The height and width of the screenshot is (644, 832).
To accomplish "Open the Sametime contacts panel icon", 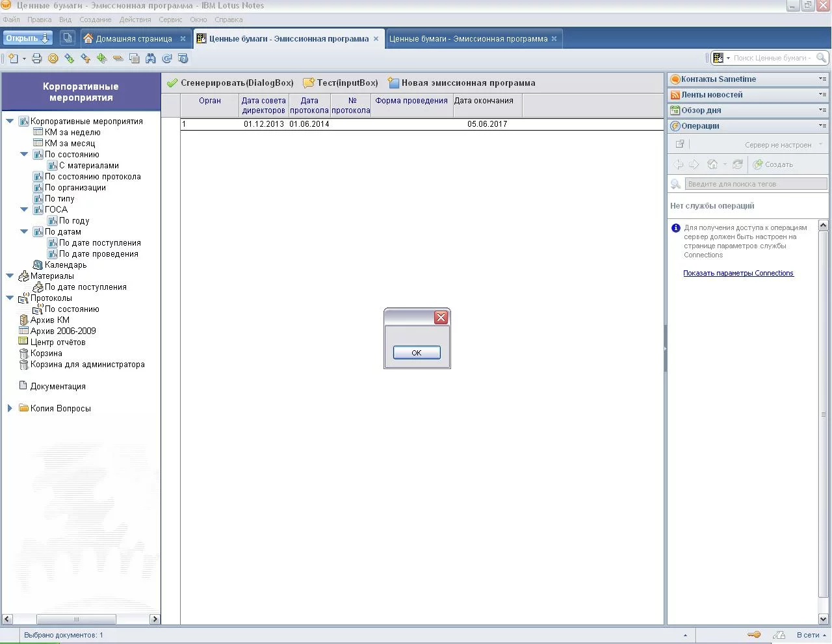I will click(x=675, y=79).
